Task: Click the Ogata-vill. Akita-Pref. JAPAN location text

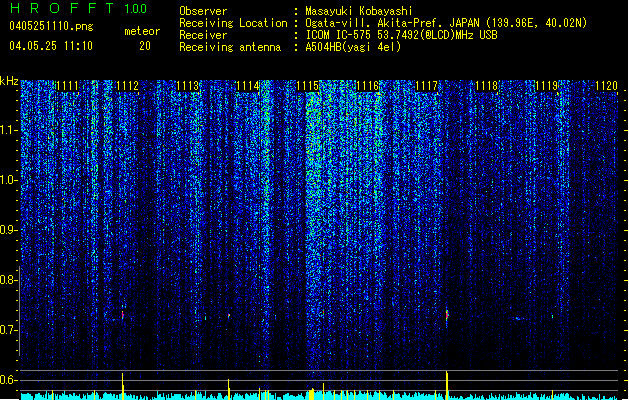Action: 446,23
